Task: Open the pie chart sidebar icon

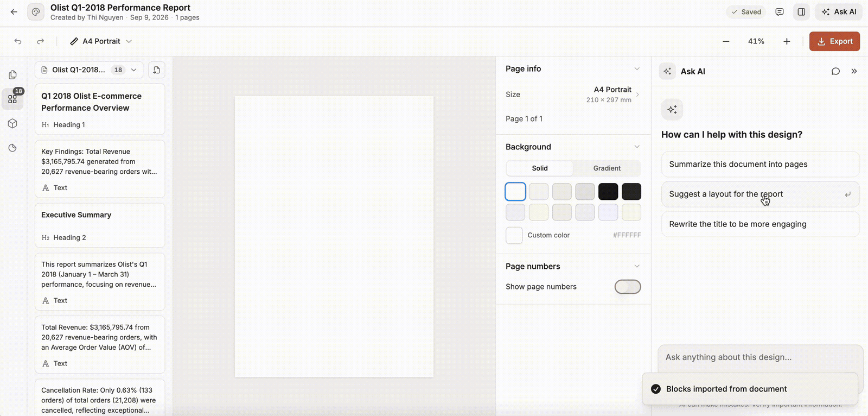Action: (12, 148)
